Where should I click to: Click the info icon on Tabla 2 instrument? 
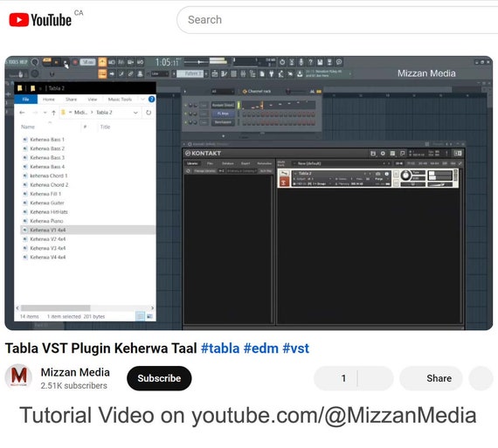[386, 174]
